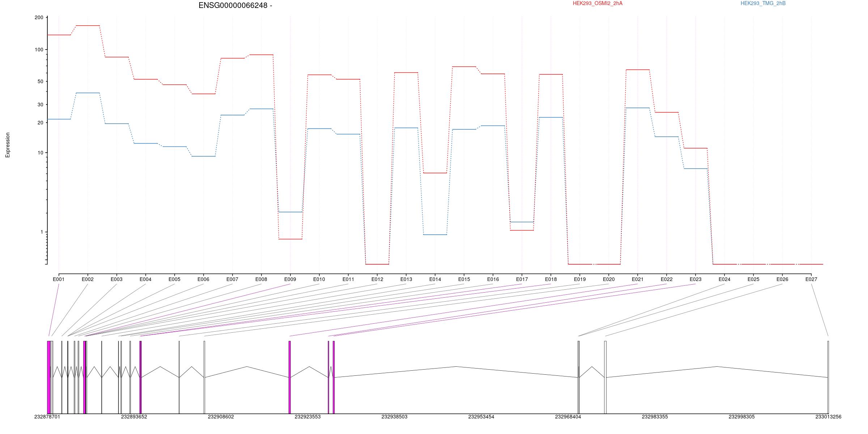
Task: Click y-axis tick value 200
Action: (39, 17)
